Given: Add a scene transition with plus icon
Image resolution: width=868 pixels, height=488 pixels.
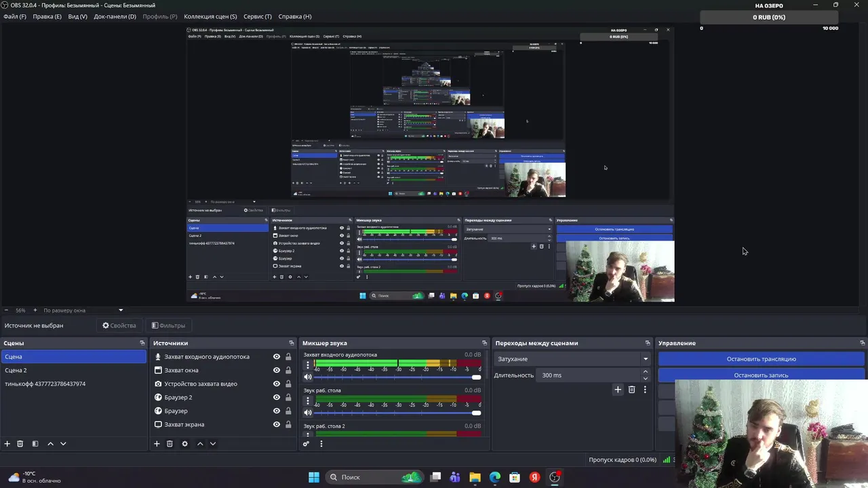Looking at the screenshot, I should [618, 390].
